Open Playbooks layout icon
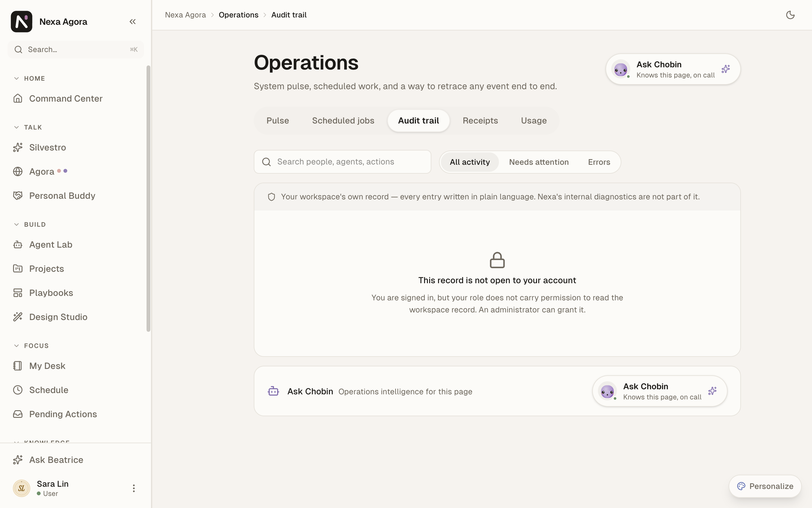812x508 pixels. (18, 293)
